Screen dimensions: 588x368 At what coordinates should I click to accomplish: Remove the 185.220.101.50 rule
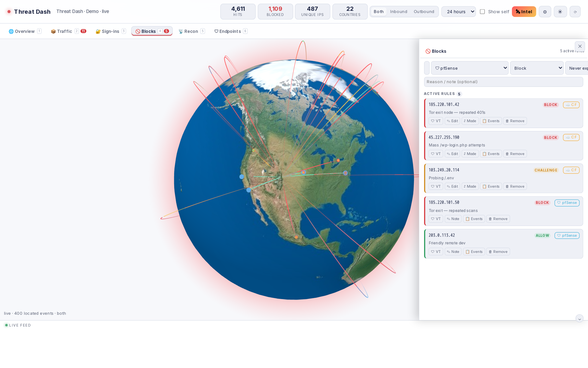pyautogui.click(x=498, y=219)
